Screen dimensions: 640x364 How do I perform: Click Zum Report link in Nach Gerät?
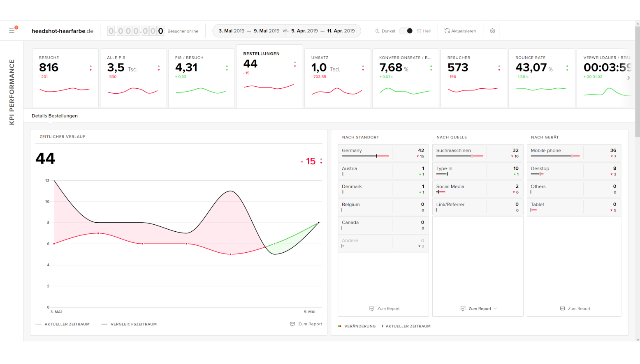[579, 309]
